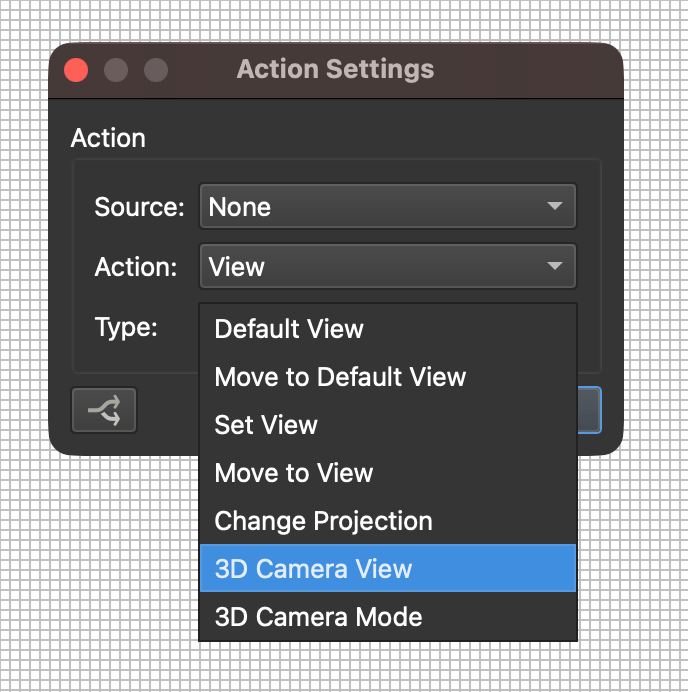Open the Action dropdown set to View
688x692 pixels.
point(387,267)
